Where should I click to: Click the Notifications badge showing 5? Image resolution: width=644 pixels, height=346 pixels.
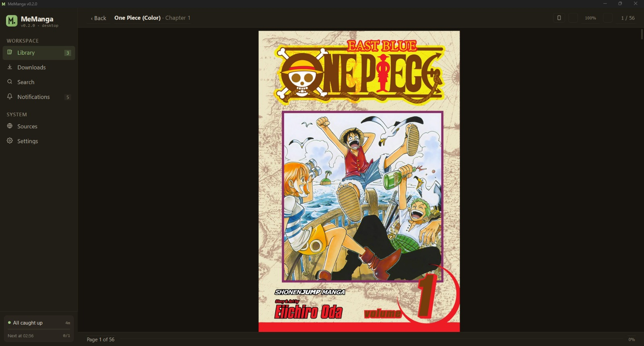[x=68, y=97]
